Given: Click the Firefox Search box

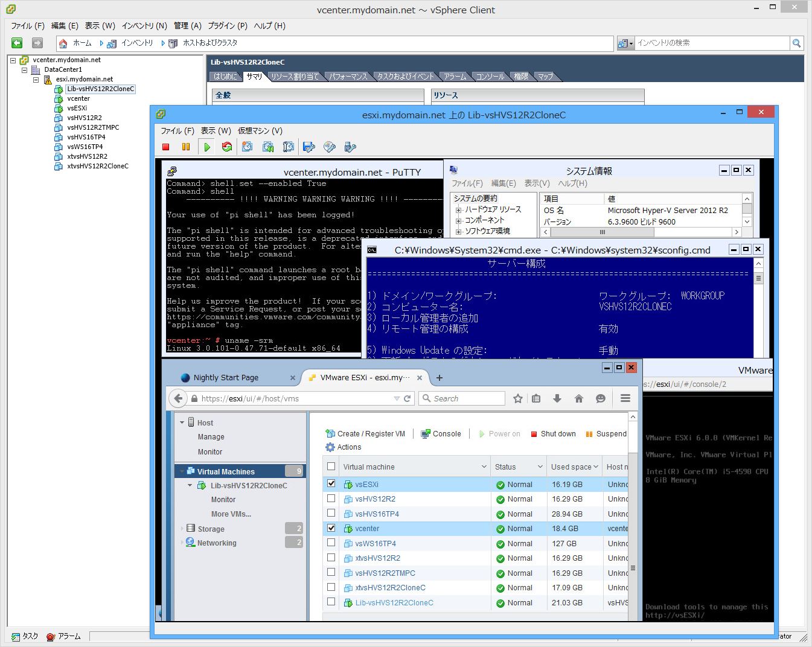Looking at the screenshot, I should [462, 398].
